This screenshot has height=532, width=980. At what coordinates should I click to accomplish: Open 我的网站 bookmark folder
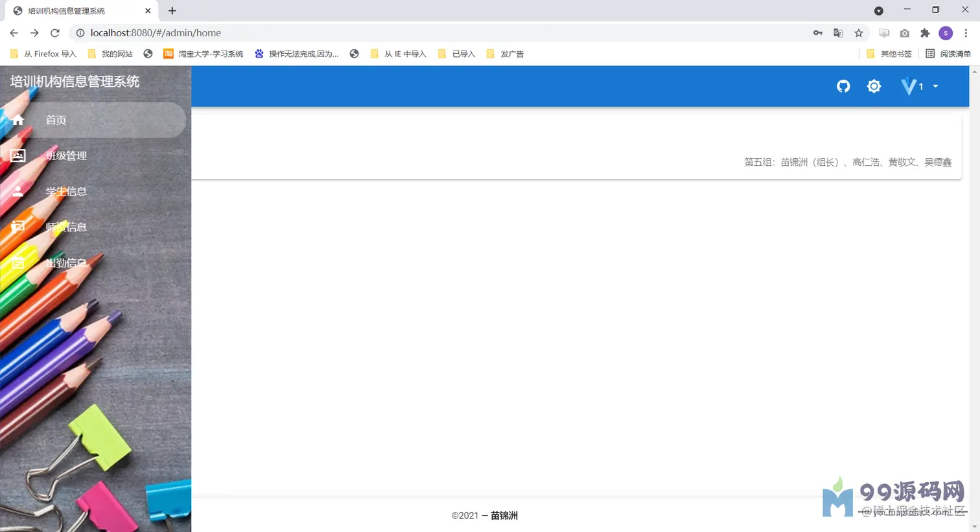coord(110,54)
